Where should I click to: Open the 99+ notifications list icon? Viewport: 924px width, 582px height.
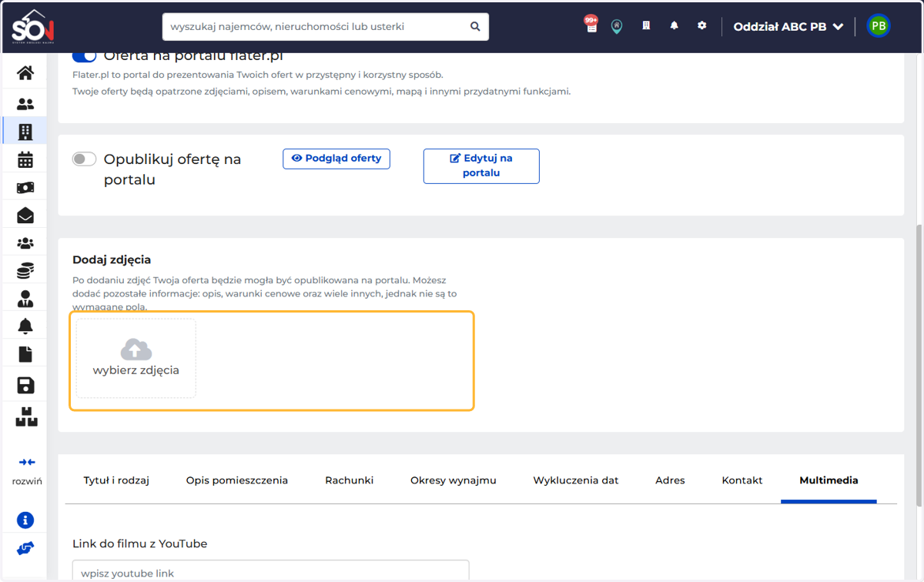(591, 25)
